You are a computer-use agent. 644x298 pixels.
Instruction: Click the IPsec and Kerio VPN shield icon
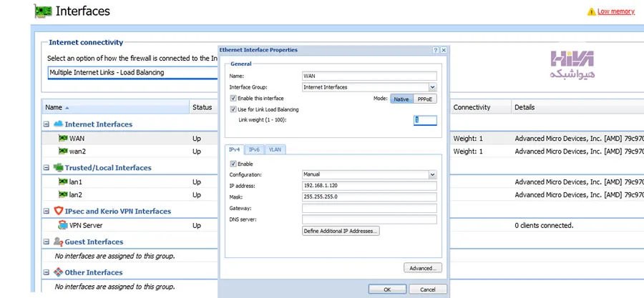click(x=59, y=211)
